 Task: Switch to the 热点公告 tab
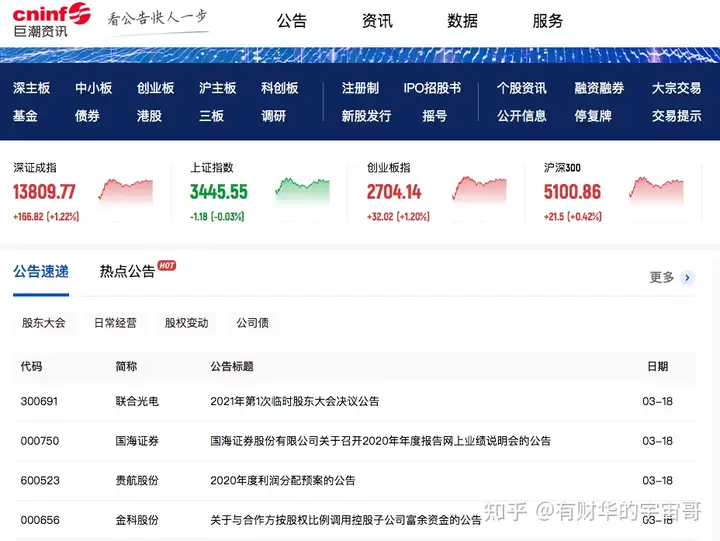pos(127,271)
